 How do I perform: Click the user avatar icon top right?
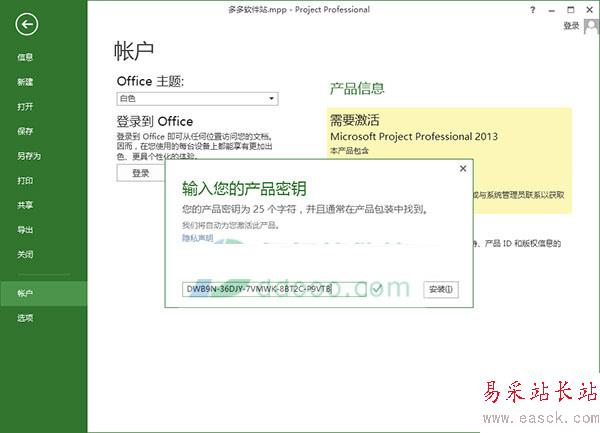tap(592, 26)
